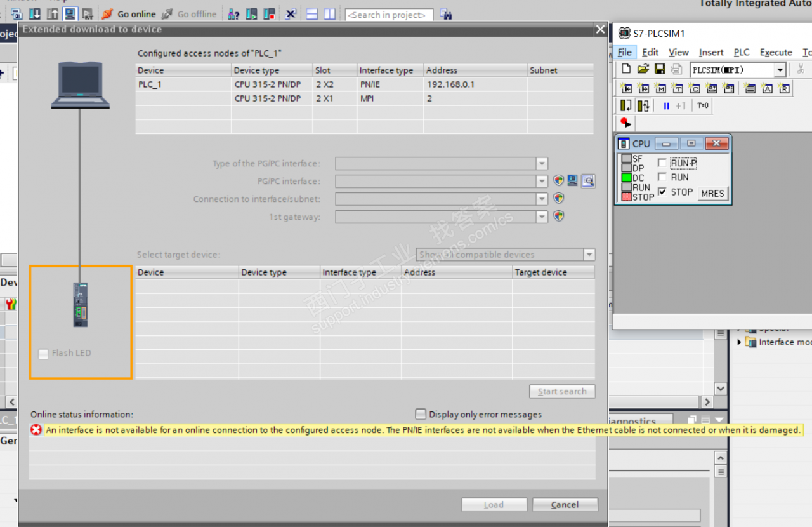Image resolution: width=812 pixels, height=527 pixels.
Task: Open Execute menu in S7-PLCSIM
Action: [776, 52]
